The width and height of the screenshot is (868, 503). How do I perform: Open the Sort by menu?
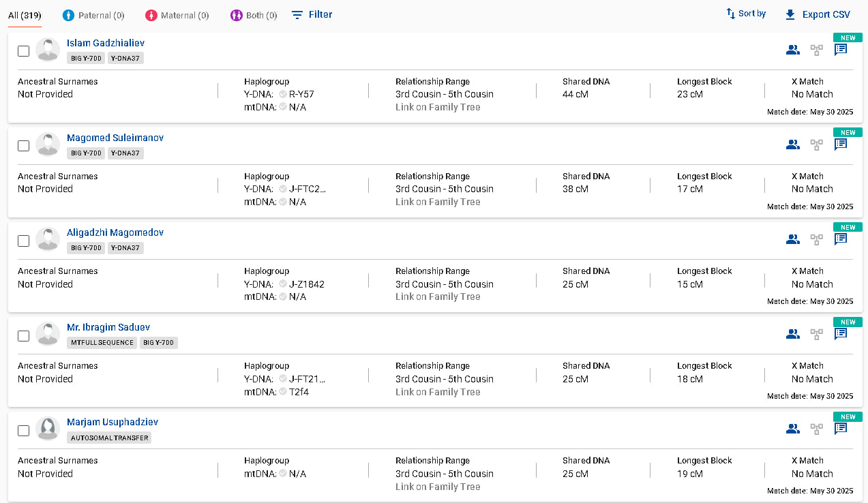pyautogui.click(x=746, y=14)
